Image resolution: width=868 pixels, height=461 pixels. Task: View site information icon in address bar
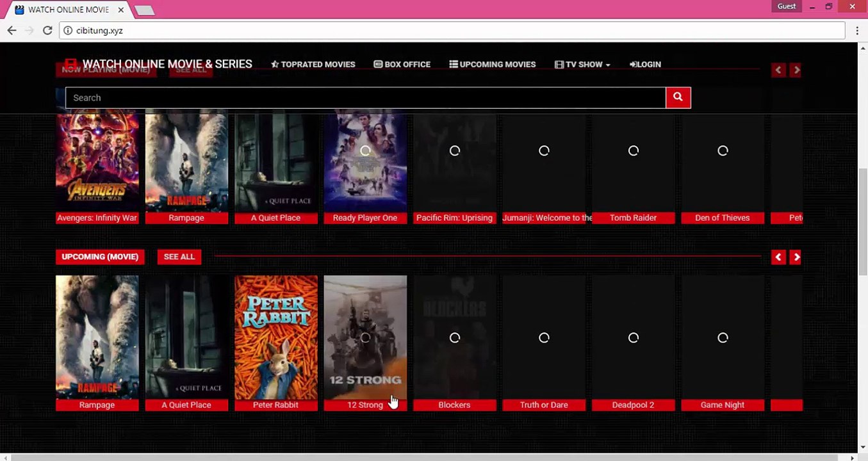[x=68, y=30]
